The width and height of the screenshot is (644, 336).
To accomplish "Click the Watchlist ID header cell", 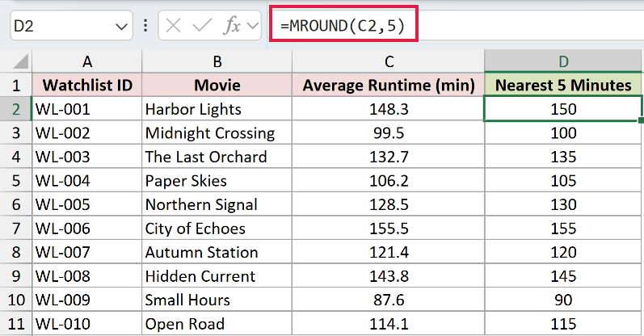I will (x=87, y=85).
